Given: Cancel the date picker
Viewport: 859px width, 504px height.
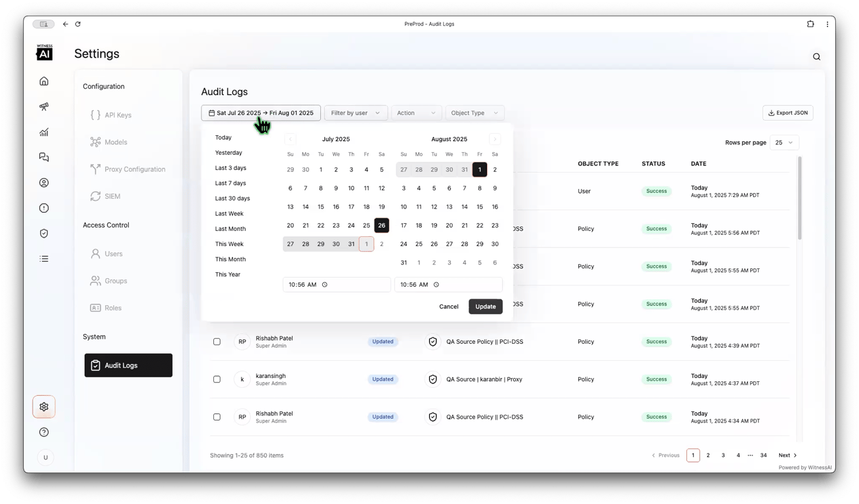Looking at the screenshot, I should pyautogui.click(x=449, y=306).
